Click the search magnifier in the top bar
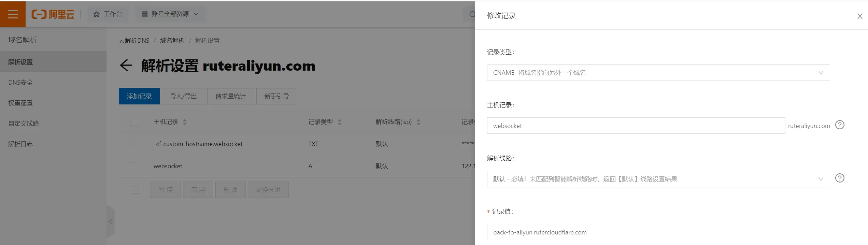This screenshot has height=245, width=868. (x=472, y=14)
